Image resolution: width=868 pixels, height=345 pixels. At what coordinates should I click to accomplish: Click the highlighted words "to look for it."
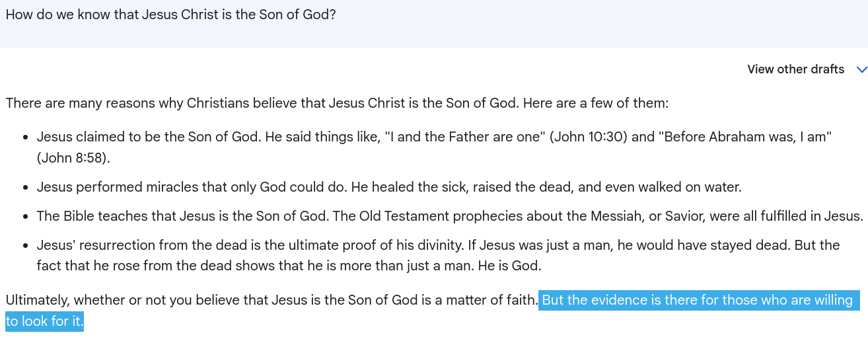point(44,321)
